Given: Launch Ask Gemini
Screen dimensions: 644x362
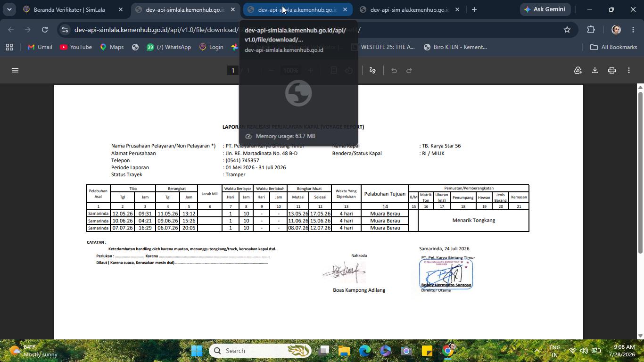Looking at the screenshot, I should coord(545,9).
